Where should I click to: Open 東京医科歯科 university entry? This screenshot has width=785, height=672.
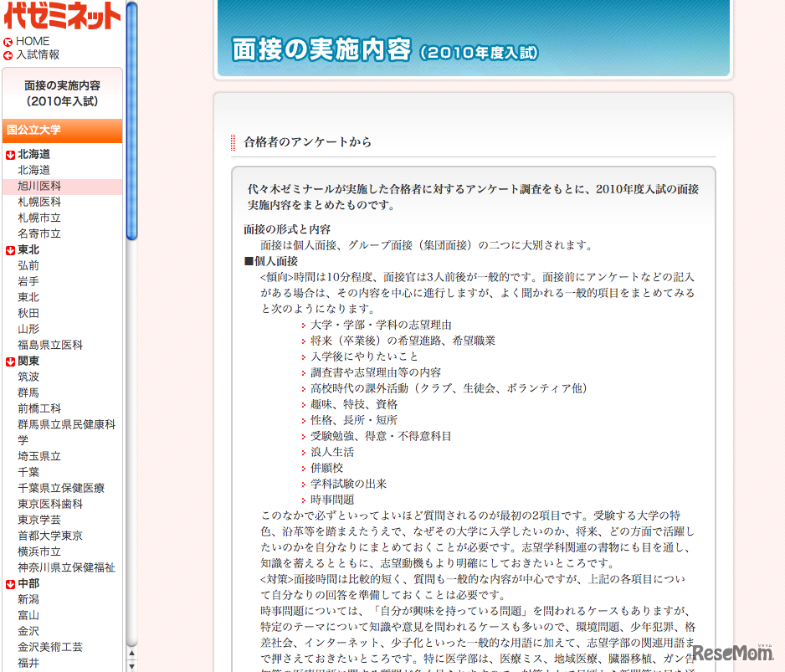coord(50,504)
